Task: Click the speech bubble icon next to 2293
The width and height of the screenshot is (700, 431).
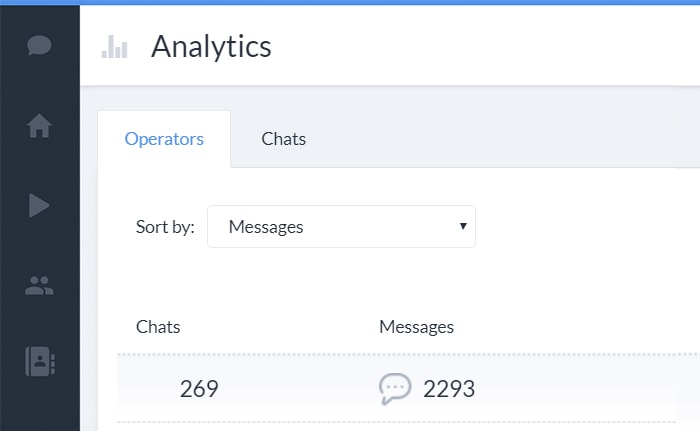Action: click(x=395, y=389)
